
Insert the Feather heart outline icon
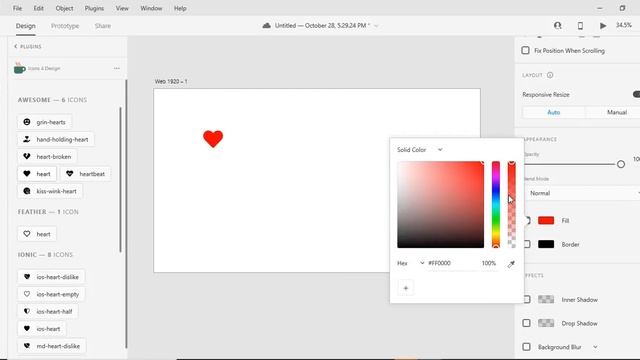[37, 234]
